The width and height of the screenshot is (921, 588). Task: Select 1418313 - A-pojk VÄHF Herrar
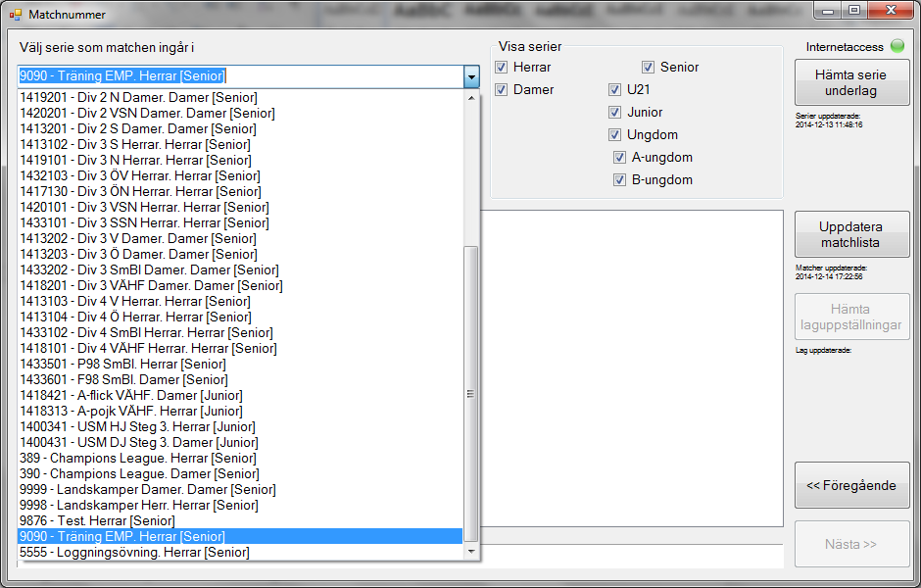240,412
